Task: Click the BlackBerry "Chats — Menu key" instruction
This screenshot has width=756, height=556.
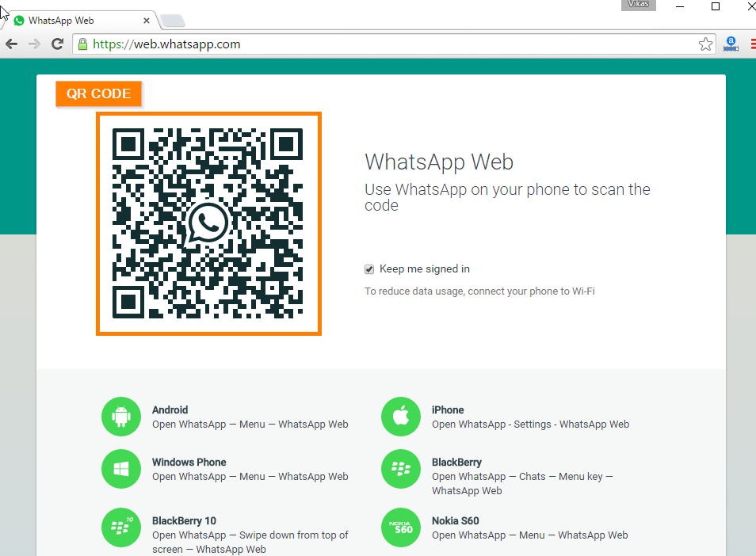Action: coord(522,484)
